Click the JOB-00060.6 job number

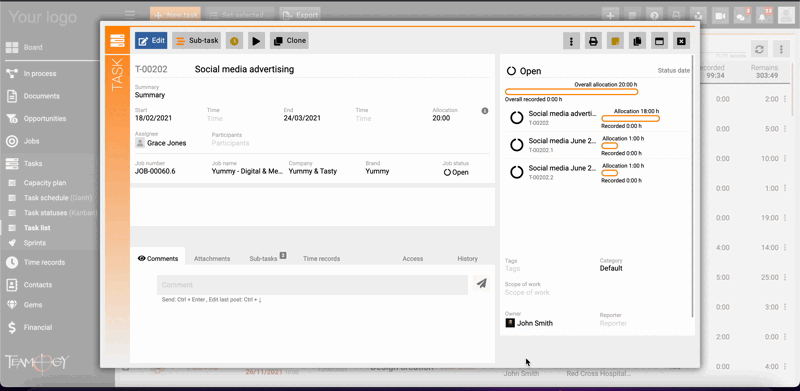click(x=155, y=172)
